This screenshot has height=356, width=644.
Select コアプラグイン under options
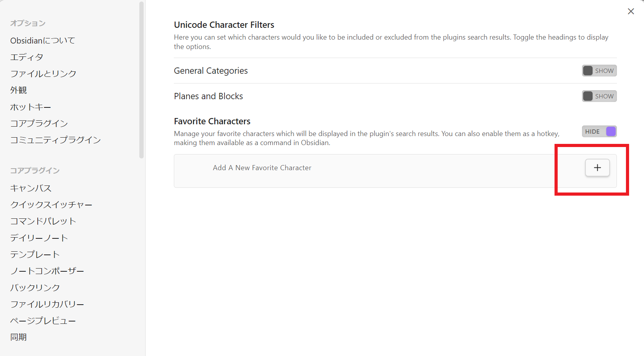click(x=39, y=124)
